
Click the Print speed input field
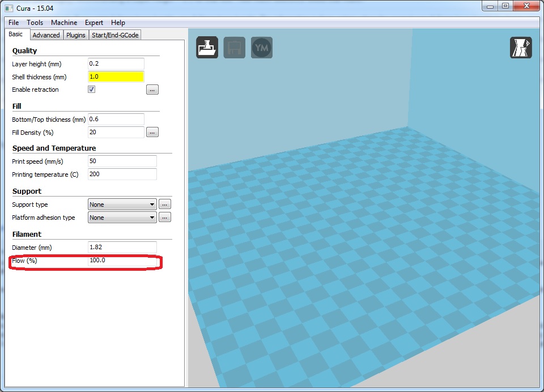tap(122, 161)
